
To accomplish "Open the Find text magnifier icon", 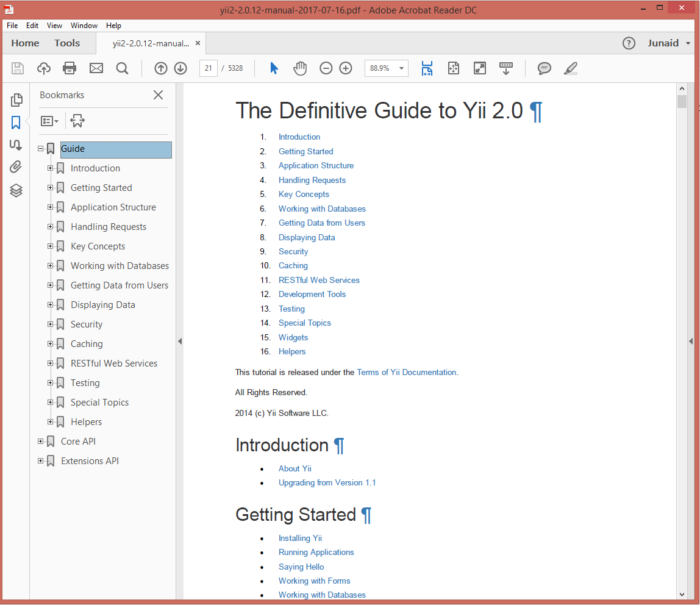I will [122, 68].
